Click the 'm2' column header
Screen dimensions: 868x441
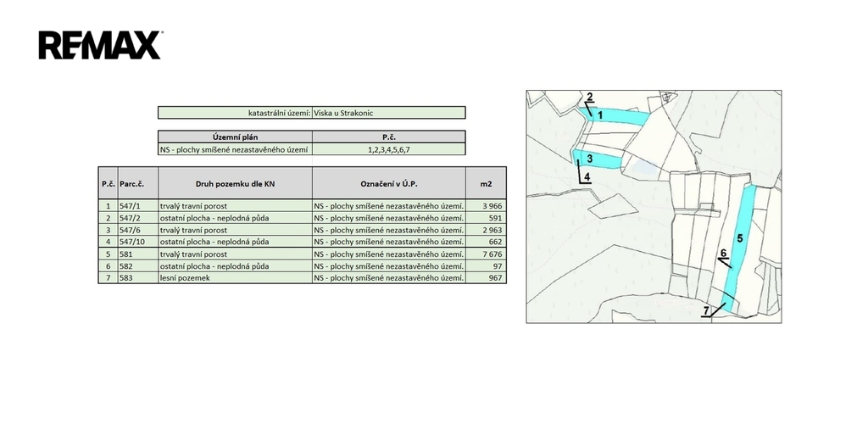(486, 183)
